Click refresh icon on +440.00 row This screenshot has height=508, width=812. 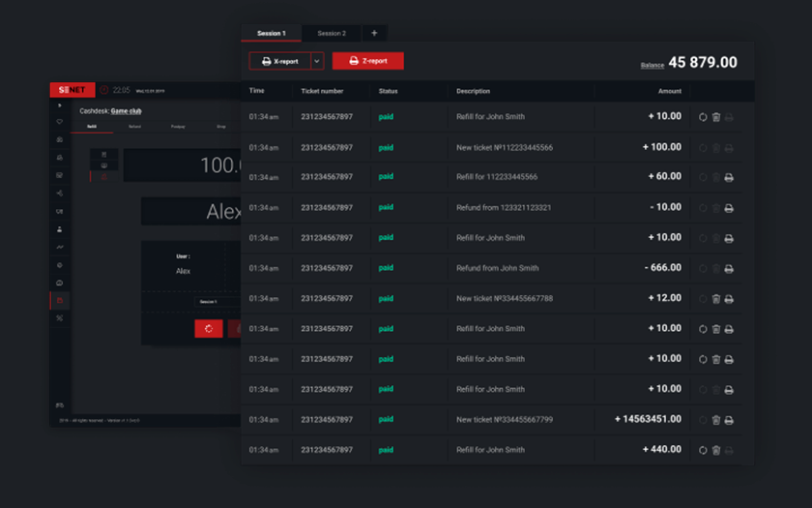tap(703, 450)
